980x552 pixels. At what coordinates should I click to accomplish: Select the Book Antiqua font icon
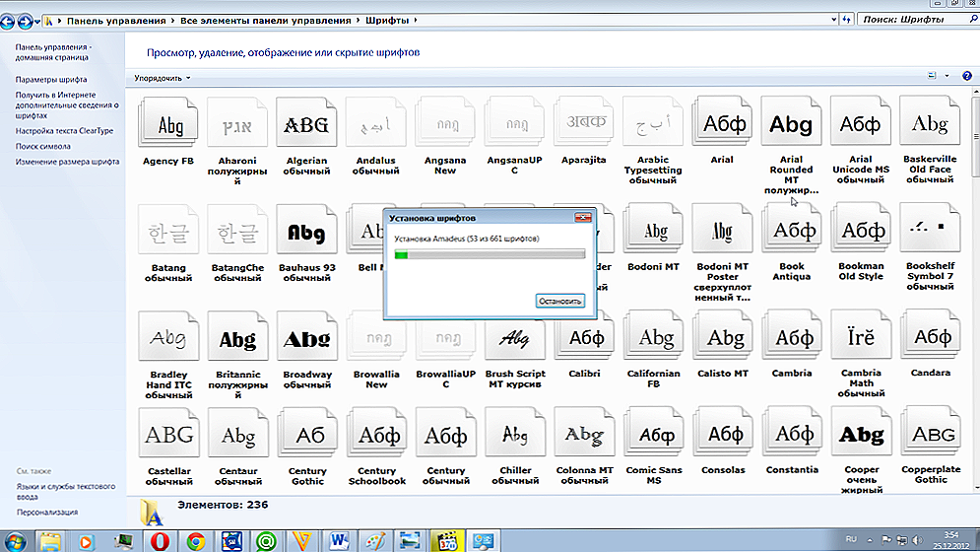coord(792,229)
